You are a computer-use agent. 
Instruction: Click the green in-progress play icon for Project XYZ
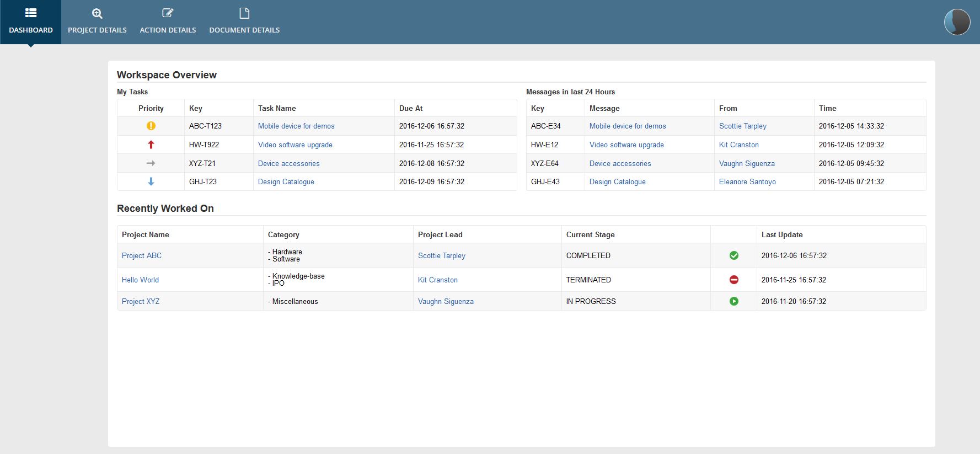pos(734,301)
